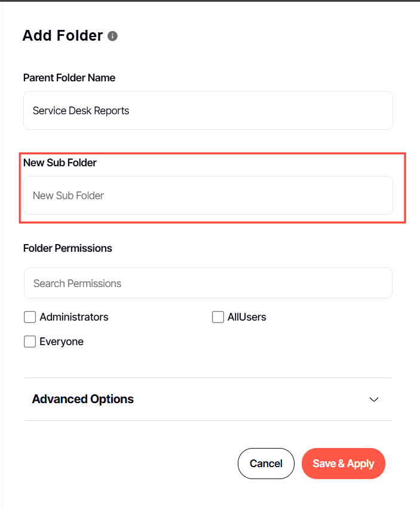This screenshot has width=420, height=509.
Task: Enable the AllUsers permission checkbox
Action: (x=218, y=317)
